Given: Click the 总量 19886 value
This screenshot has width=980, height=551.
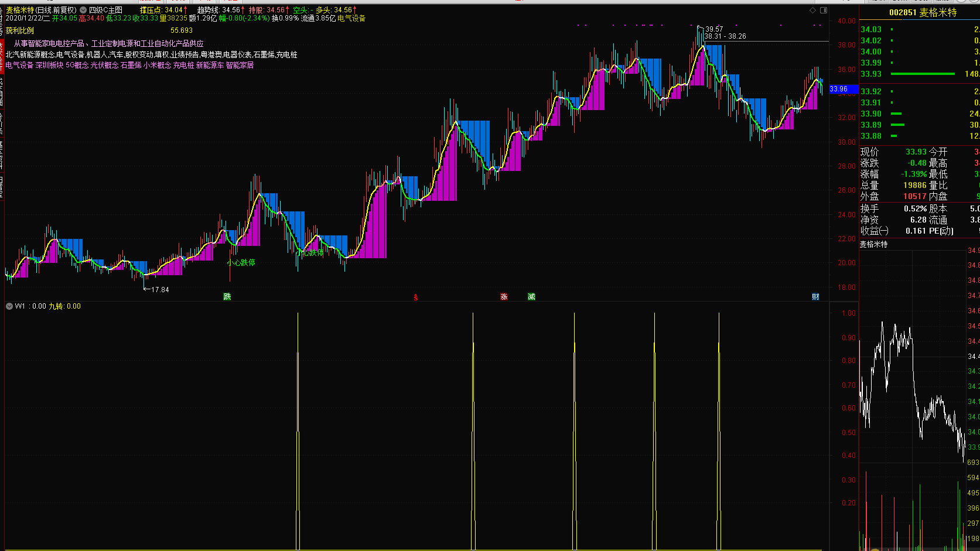Looking at the screenshot, I should tap(915, 185).
